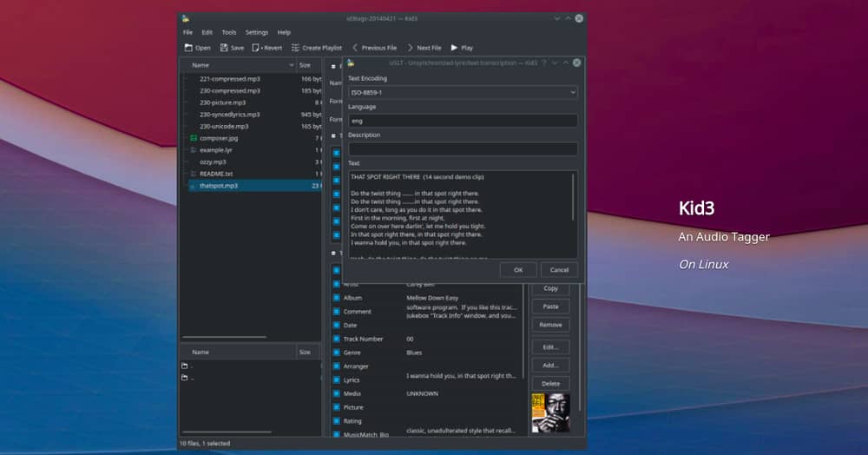The height and width of the screenshot is (455, 868).
Task: Click the file list horizontal scrollbar
Action: pos(224,337)
